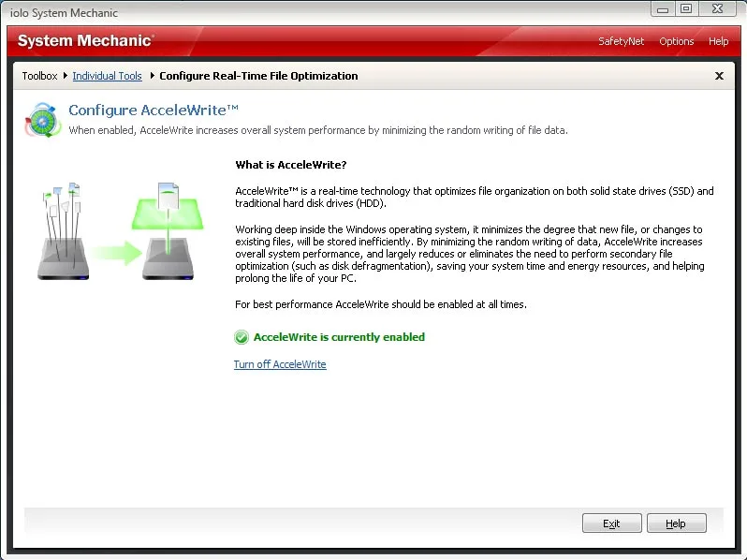This screenshot has width=747, height=560.
Task: Go to Toolbox in the breadcrumb
Action: (39, 76)
